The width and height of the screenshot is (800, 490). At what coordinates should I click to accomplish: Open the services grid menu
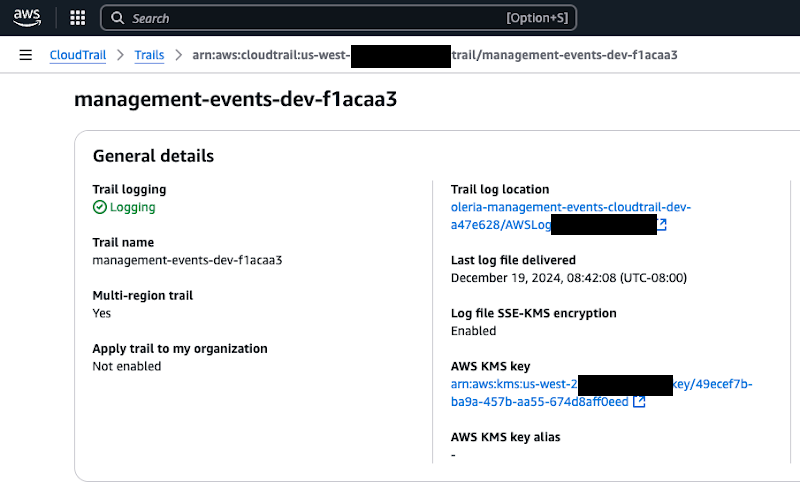coord(78,18)
